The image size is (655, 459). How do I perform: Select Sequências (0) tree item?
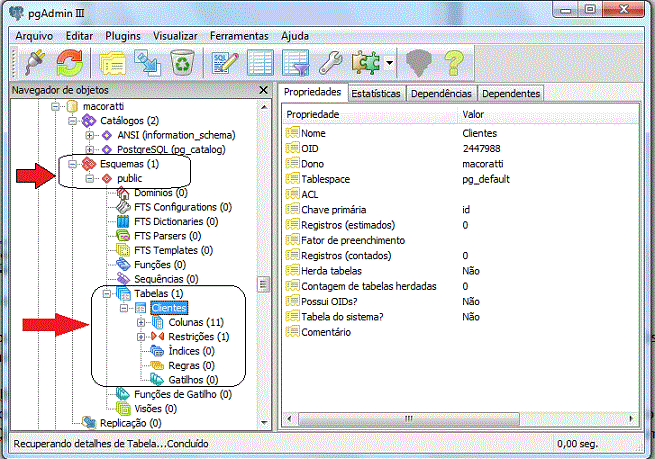166,279
